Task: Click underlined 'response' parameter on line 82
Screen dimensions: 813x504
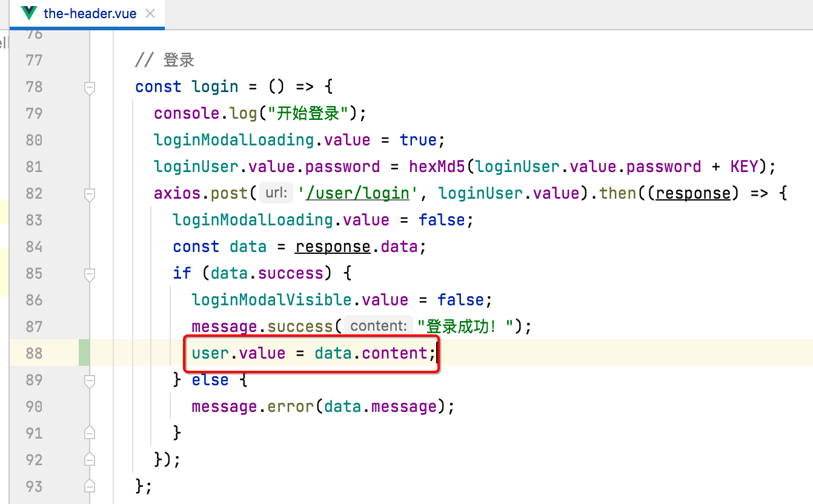Action: point(694,193)
